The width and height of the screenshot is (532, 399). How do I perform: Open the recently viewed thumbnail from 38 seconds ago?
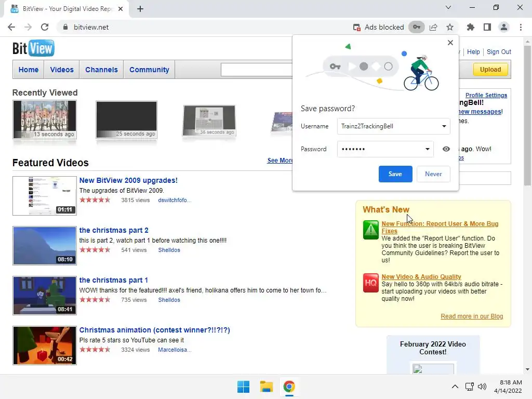pyautogui.click(x=209, y=120)
